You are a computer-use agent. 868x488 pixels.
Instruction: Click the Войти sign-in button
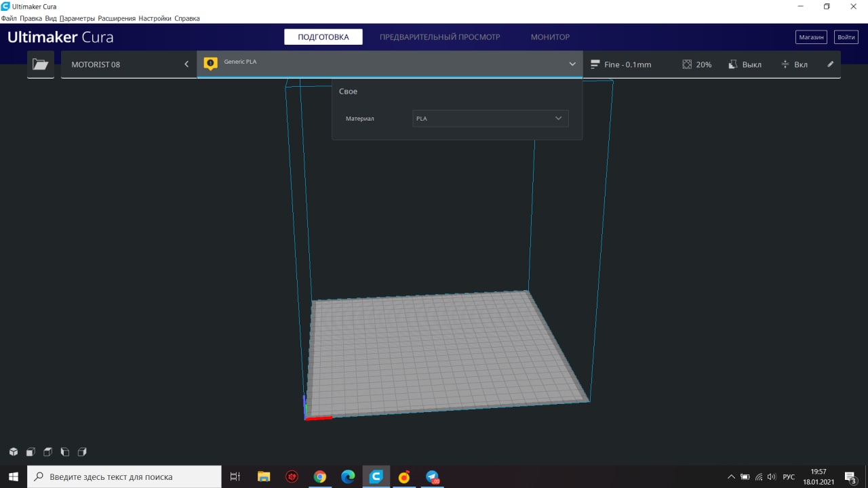click(846, 37)
